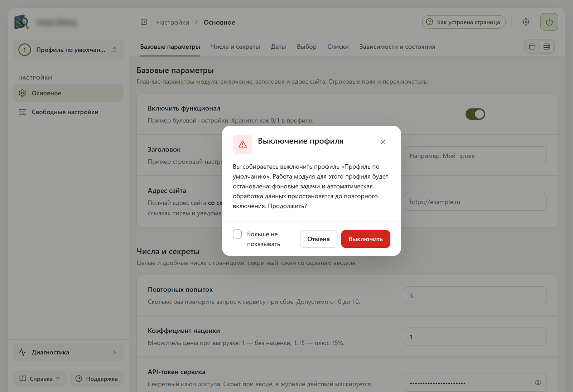Click the Адрес сайта input field

pyautogui.click(x=475, y=202)
